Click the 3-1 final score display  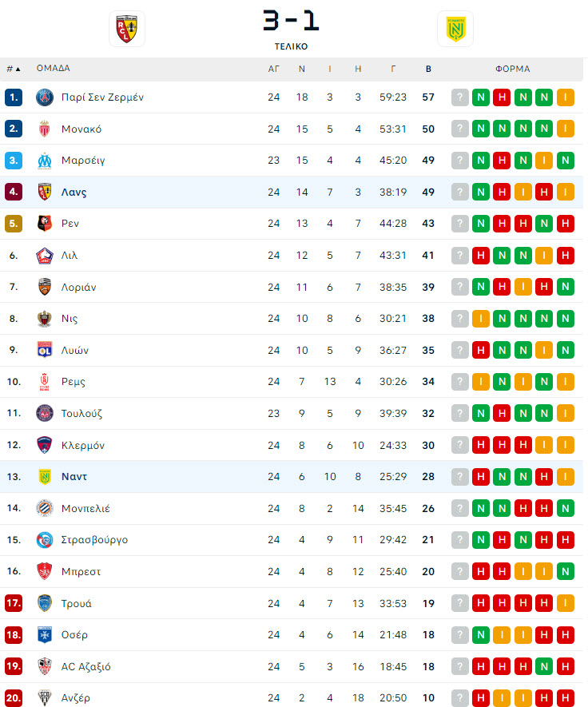pos(291,21)
